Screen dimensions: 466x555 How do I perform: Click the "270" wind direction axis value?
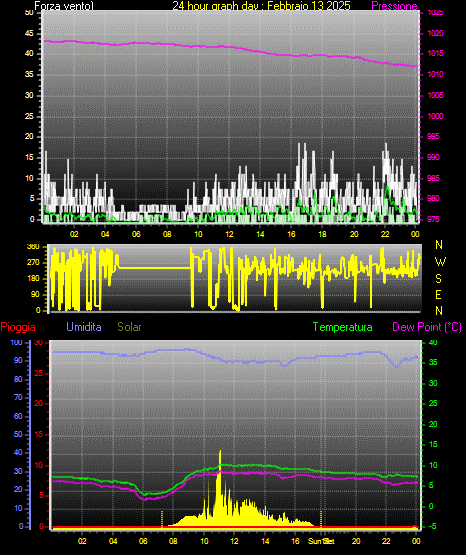click(33, 263)
